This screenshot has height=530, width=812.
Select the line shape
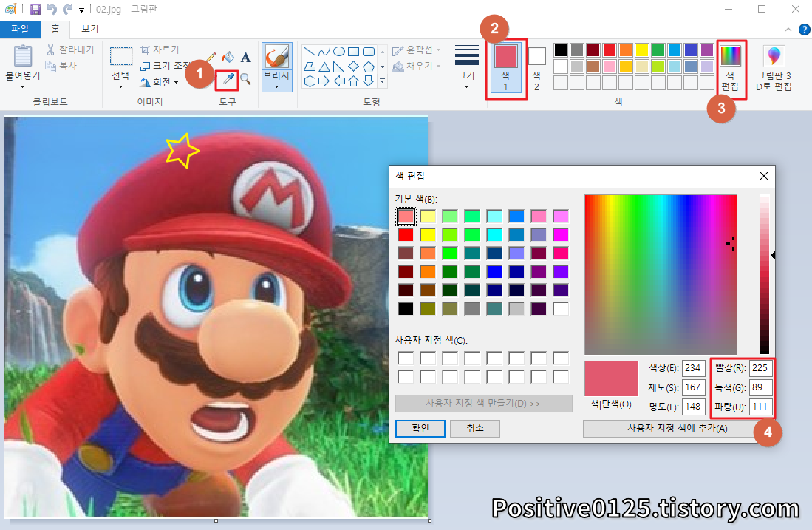(x=309, y=51)
